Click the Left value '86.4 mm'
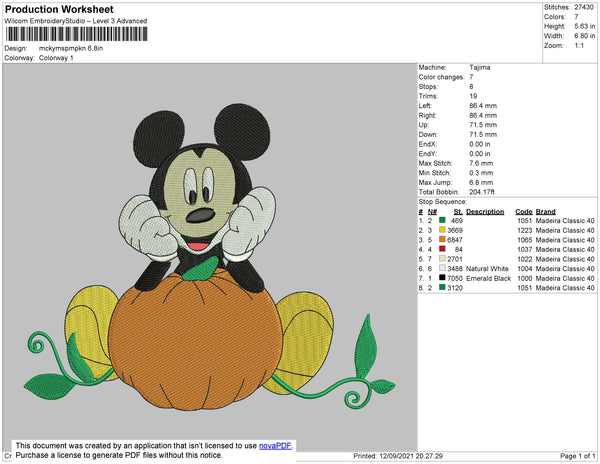Viewport: 600px width, 464px height. click(x=483, y=106)
